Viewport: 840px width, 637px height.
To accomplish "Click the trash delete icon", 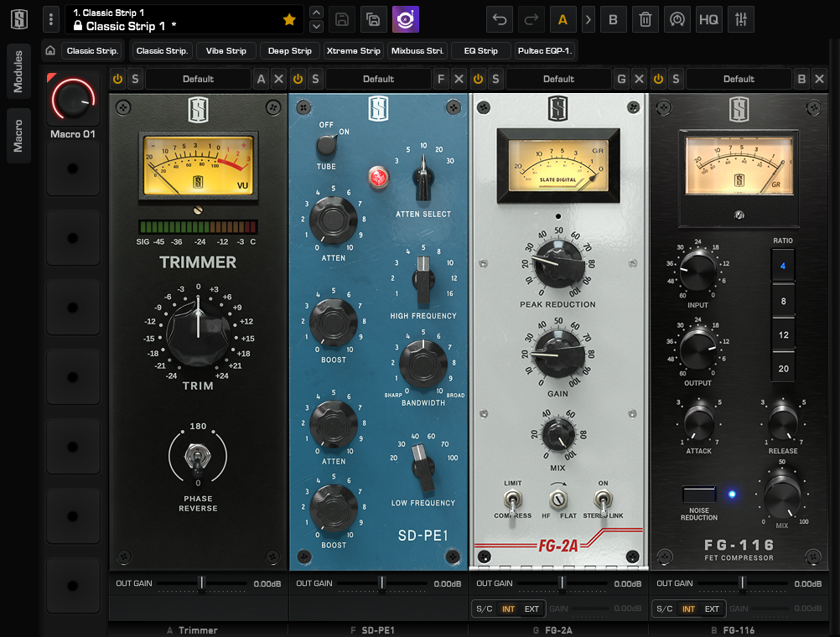I will coord(645,19).
